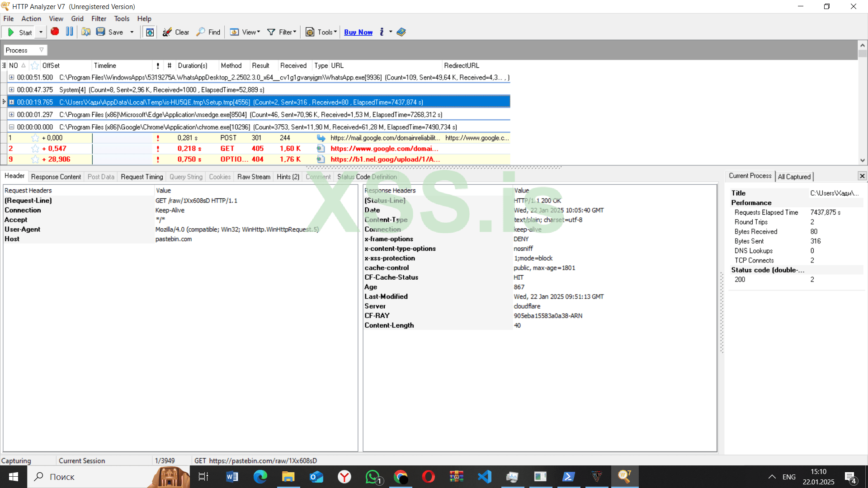This screenshot has height=488, width=868.
Task: Click the red Stop capture icon
Action: coord(55,32)
